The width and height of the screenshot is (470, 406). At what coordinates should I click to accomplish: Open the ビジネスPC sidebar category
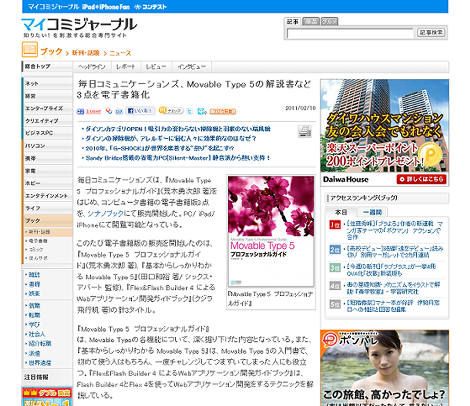(x=47, y=133)
